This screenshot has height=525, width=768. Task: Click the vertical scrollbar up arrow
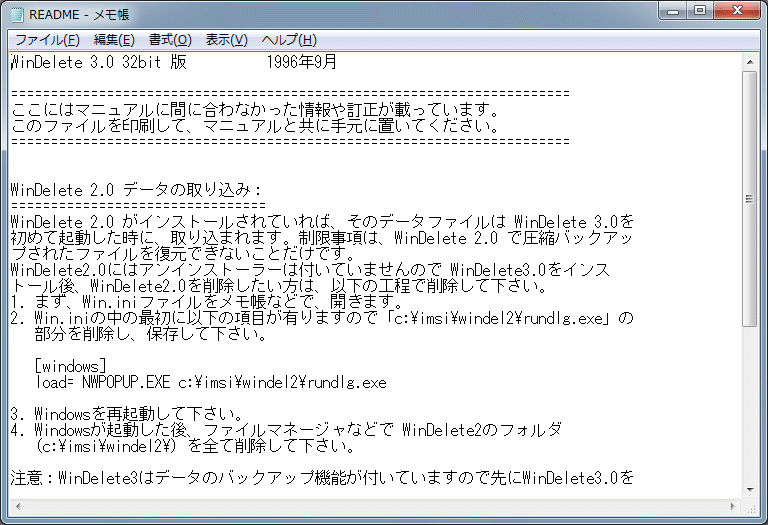[750, 62]
